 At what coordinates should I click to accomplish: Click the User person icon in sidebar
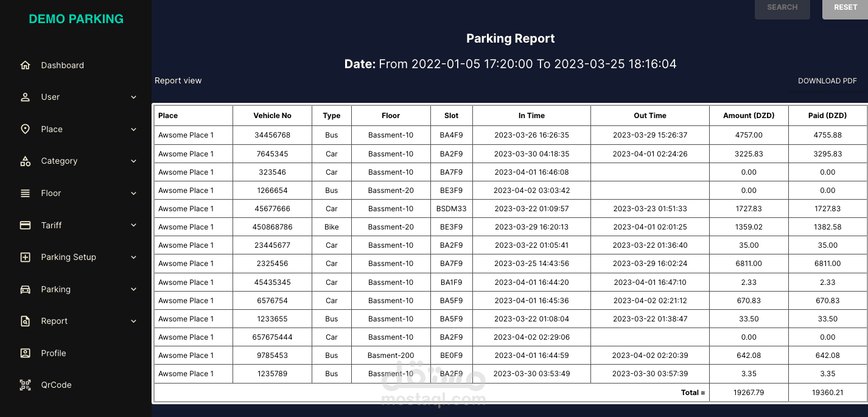(25, 97)
